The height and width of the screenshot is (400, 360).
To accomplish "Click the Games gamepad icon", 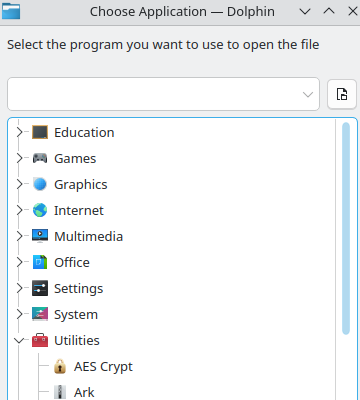I will (x=40, y=158).
